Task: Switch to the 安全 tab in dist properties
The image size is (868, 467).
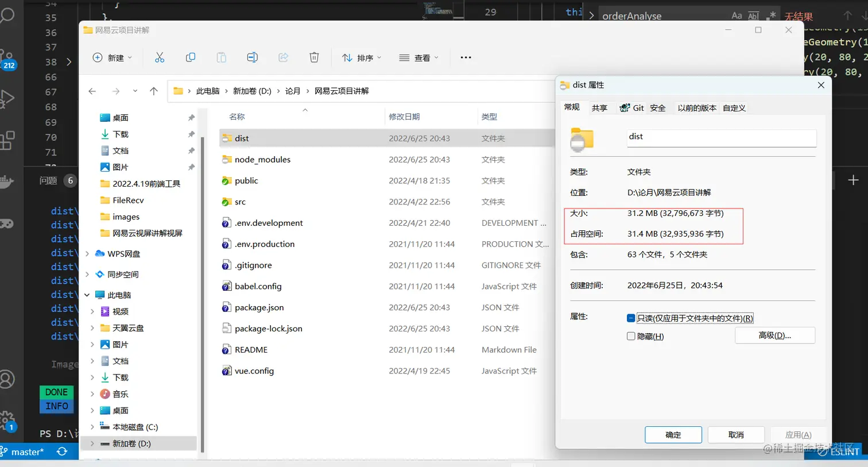Action: [x=658, y=108]
